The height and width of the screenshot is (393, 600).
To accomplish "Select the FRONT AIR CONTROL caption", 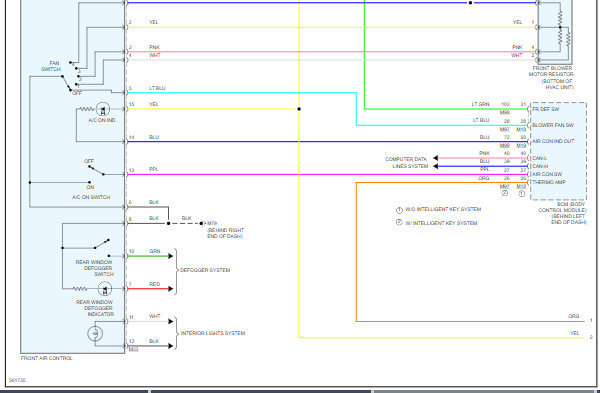I will [46, 358].
